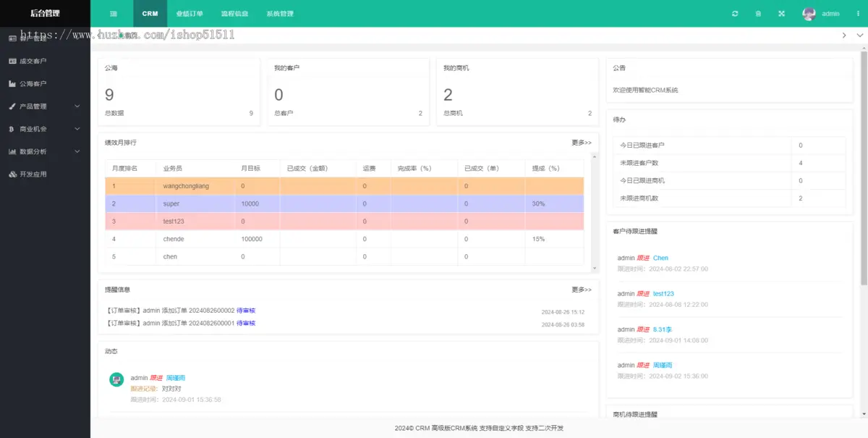Screen dimensions: 868x438
Task: Expand the 产品管理 sidebar submenu
Action: 45,106
